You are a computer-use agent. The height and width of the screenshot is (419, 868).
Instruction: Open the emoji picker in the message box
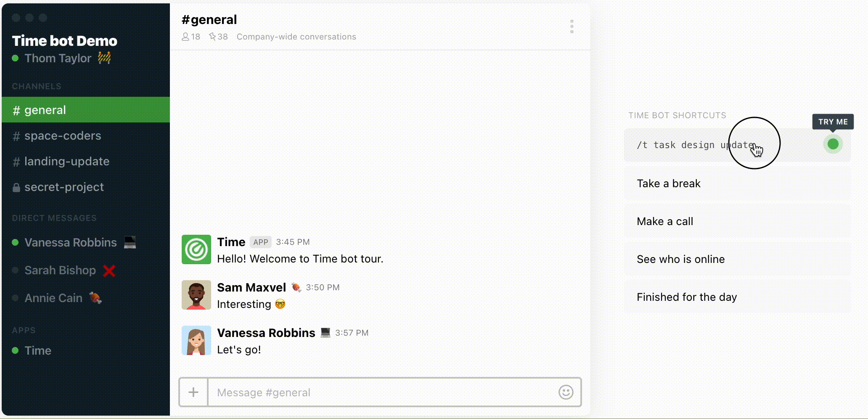pyautogui.click(x=566, y=392)
